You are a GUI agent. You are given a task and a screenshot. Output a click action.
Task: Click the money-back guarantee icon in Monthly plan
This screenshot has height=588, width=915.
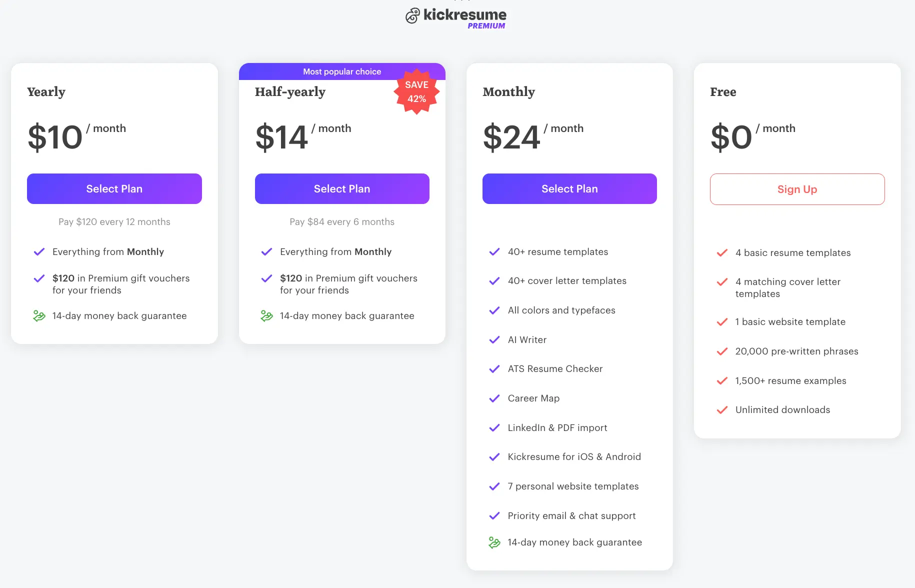[494, 542]
